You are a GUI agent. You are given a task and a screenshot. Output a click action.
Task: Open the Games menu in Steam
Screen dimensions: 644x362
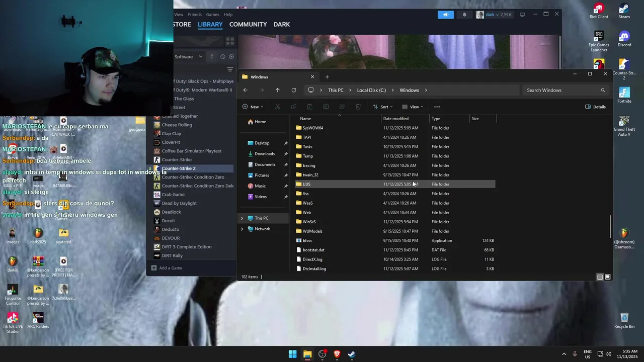[213, 15]
